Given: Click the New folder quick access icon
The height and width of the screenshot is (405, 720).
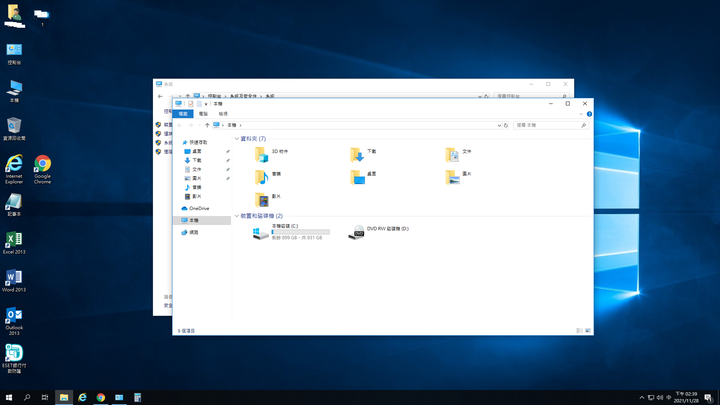Looking at the screenshot, I should (x=199, y=104).
